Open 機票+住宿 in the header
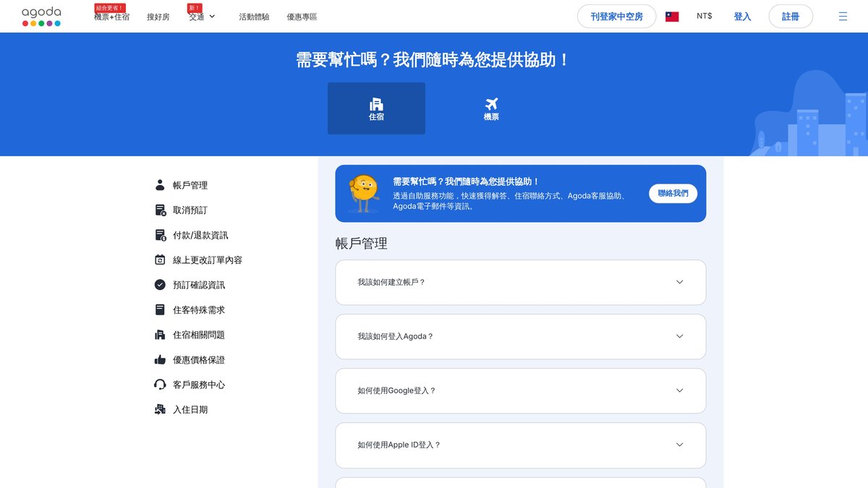The height and width of the screenshot is (488, 868). coord(111,17)
